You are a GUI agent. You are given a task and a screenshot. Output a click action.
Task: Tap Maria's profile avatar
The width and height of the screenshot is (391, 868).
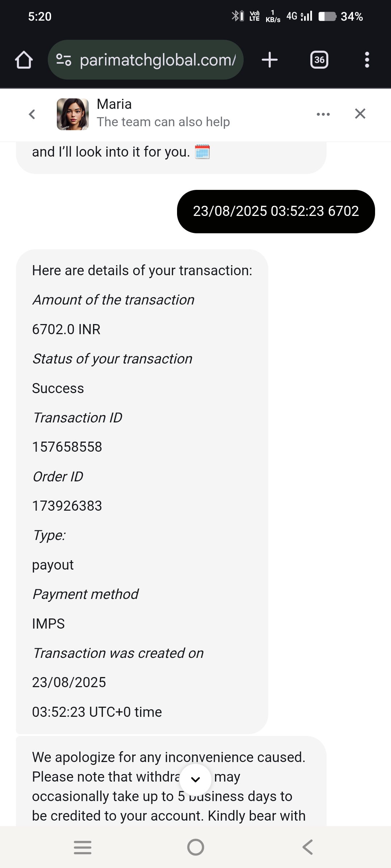click(73, 114)
